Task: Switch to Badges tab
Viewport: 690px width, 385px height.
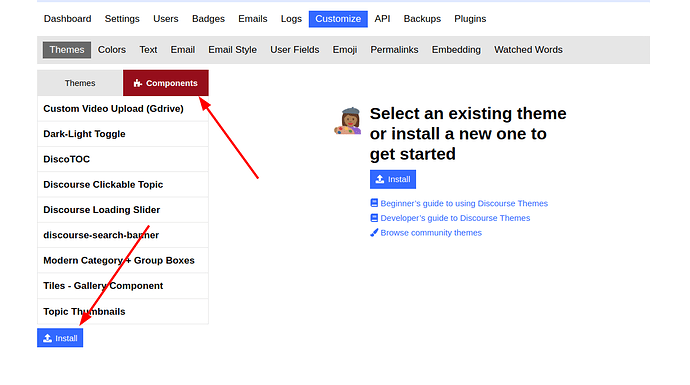Action: click(208, 19)
